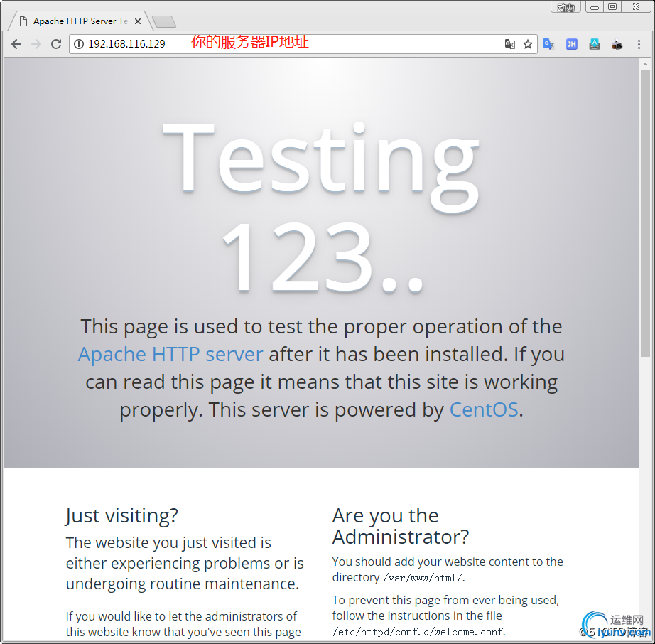Click the translate page icon in address bar
This screenshot has height=644, width=655.
pos(509,44)
